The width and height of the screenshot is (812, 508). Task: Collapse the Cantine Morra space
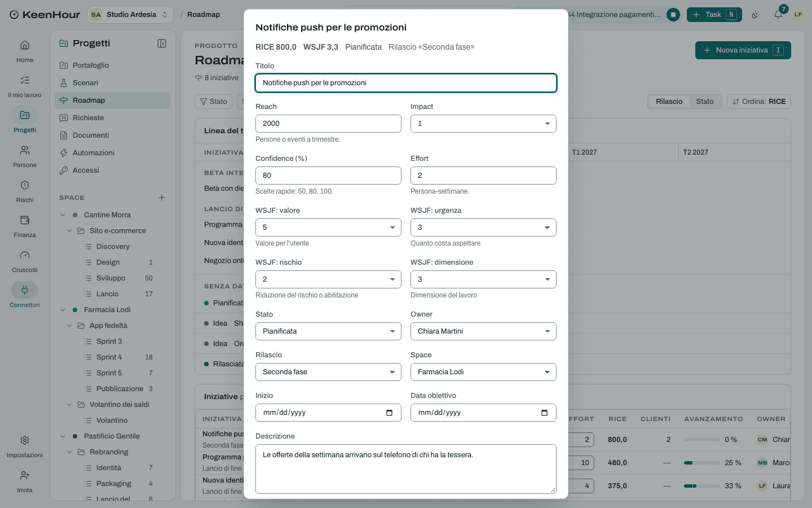click(x=63, y=215)
